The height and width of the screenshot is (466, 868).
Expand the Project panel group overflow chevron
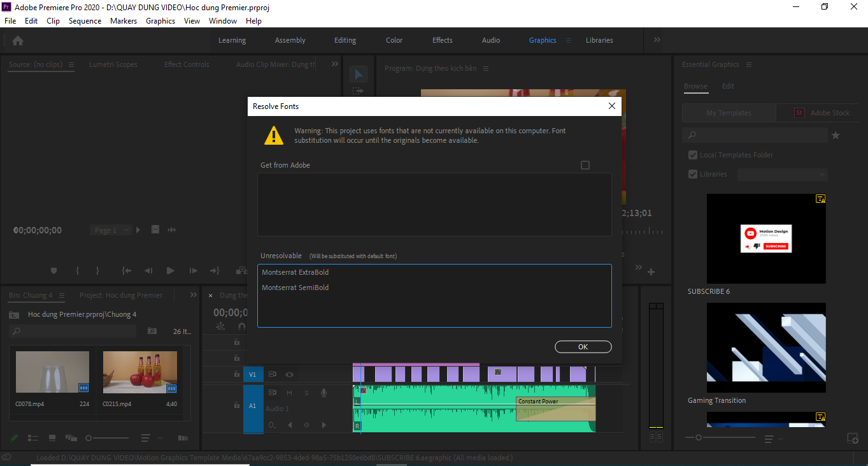(x=194, y=295)
